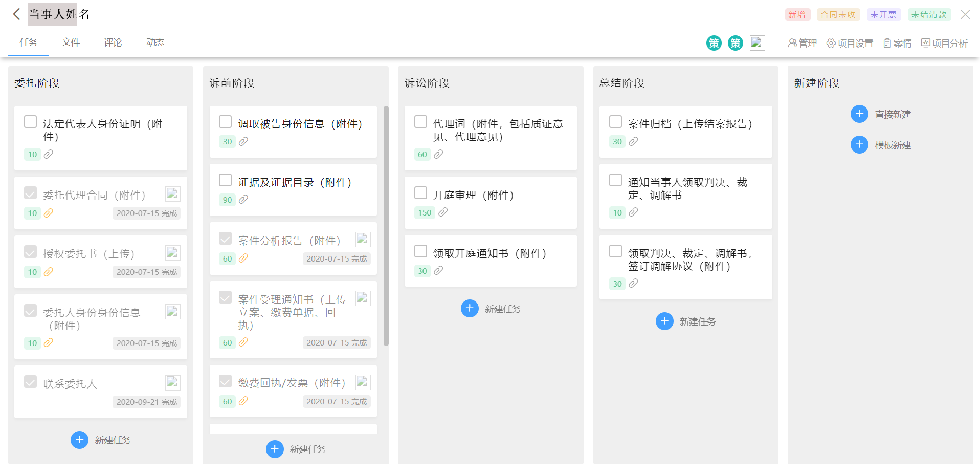
Task: Switch to the 文件 tab
Action: click(x=71, y=42)
